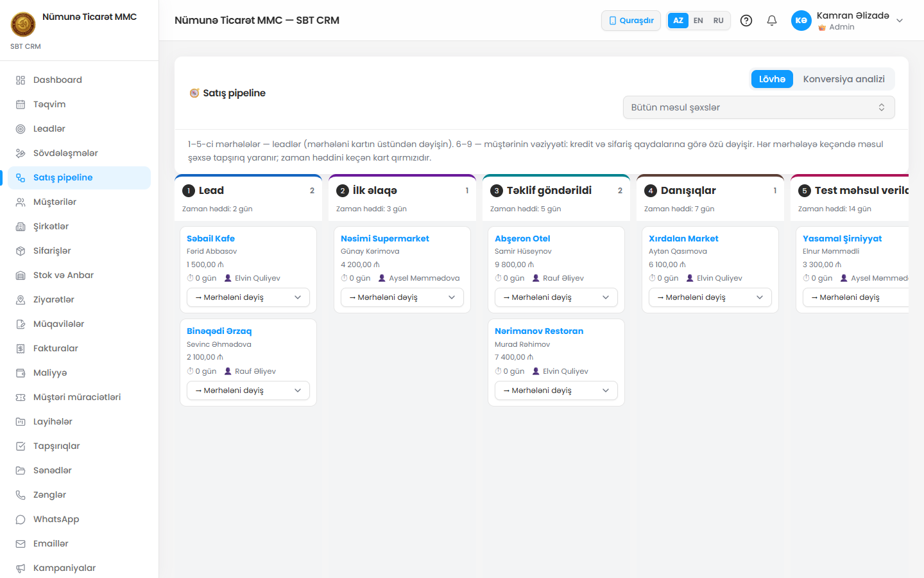Open Sənədlər in the sidebar
Image resolution: width=924 pixels, height=578 pixels.
[x=80, y=471]
